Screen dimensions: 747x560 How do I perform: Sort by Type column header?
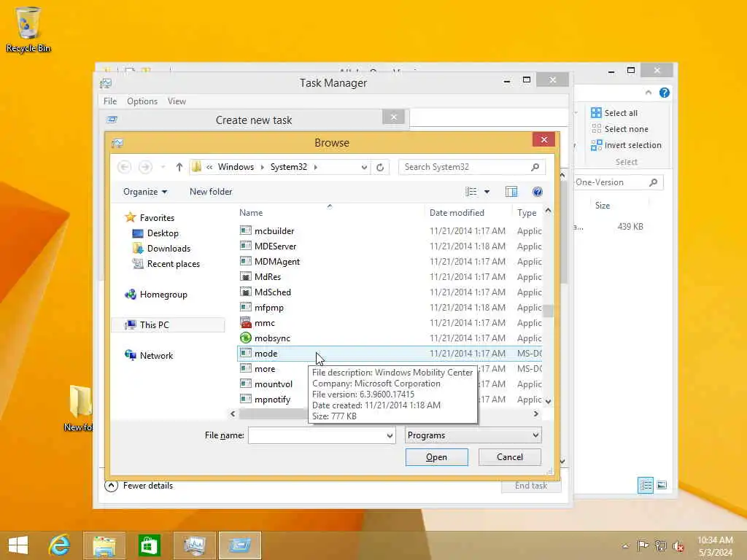point(527,212)
